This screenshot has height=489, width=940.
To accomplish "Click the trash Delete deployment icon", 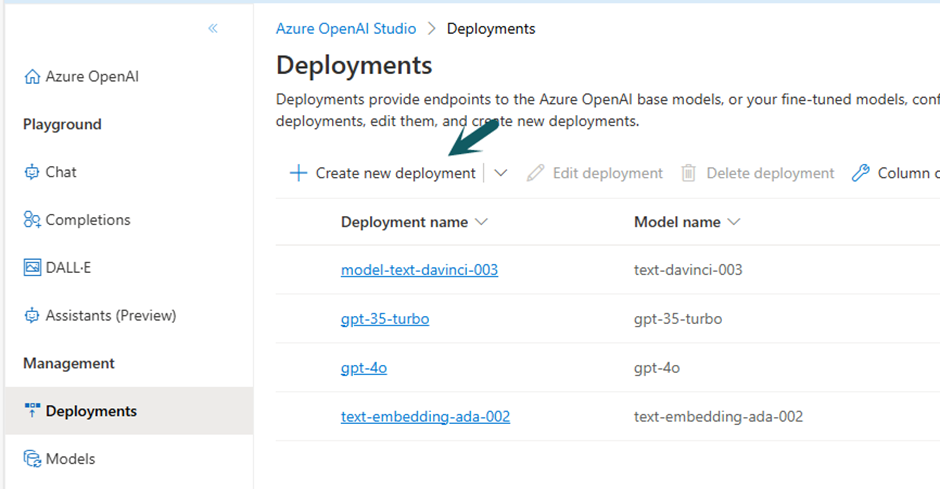I will pyautogui.click(x=688, y=173).
